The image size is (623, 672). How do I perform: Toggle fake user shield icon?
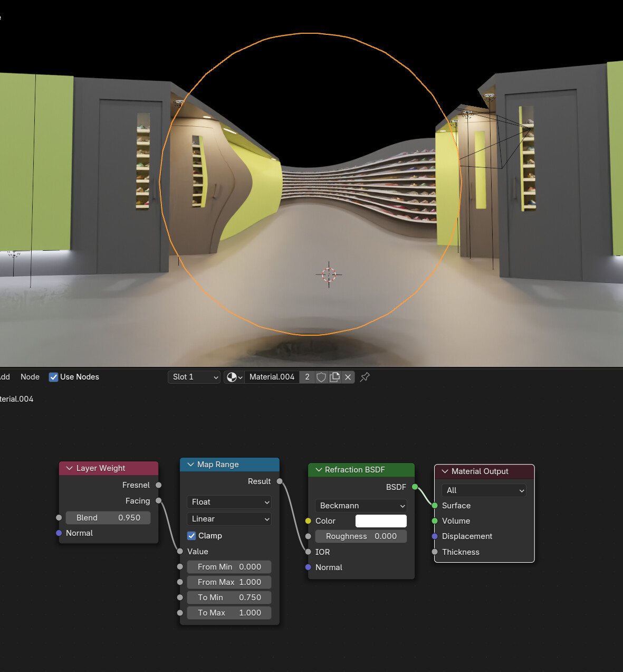click(x=321, y=377)
